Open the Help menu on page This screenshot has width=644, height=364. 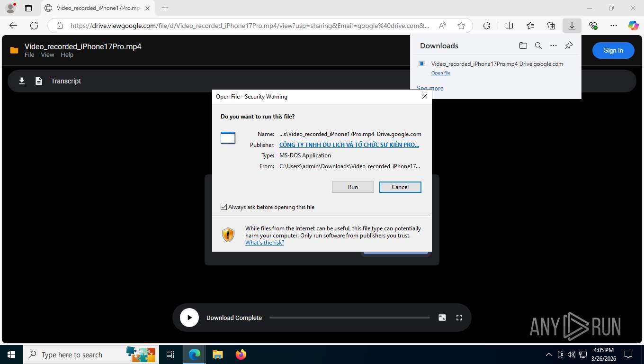point(67,55)
